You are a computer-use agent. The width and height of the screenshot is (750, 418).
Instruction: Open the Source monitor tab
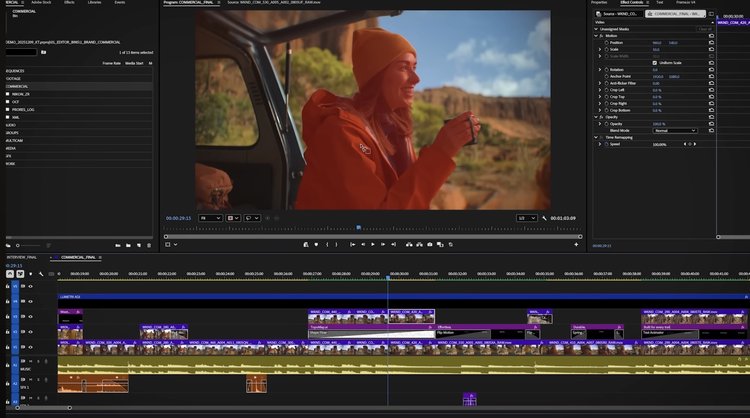point(274,2)
